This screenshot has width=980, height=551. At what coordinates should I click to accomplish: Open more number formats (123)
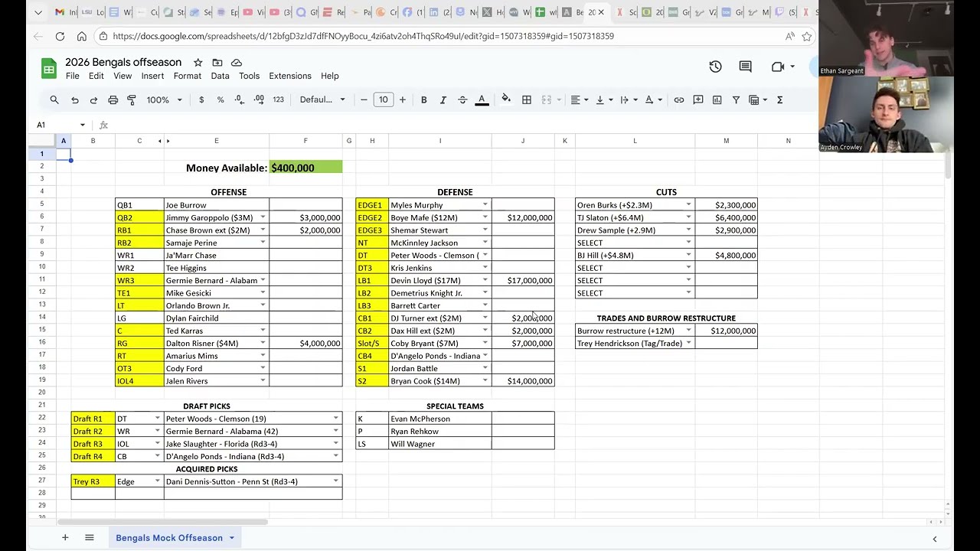point(278,99)
